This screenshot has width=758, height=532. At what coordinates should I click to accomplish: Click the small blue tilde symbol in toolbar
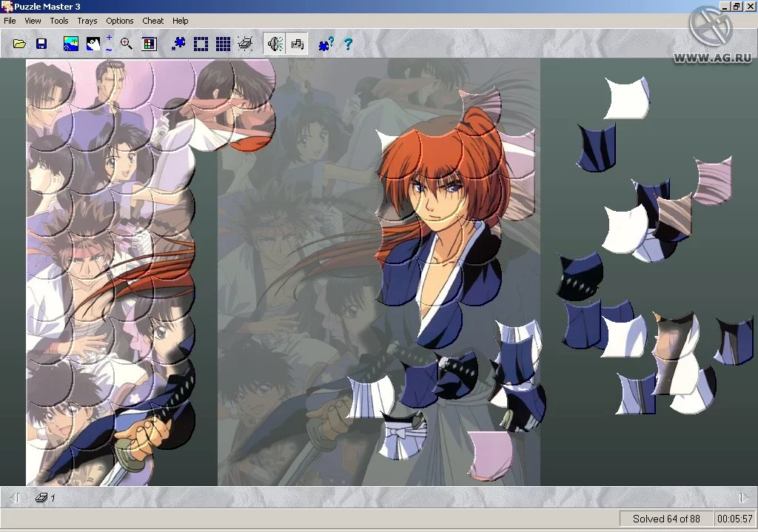point(110,50)
